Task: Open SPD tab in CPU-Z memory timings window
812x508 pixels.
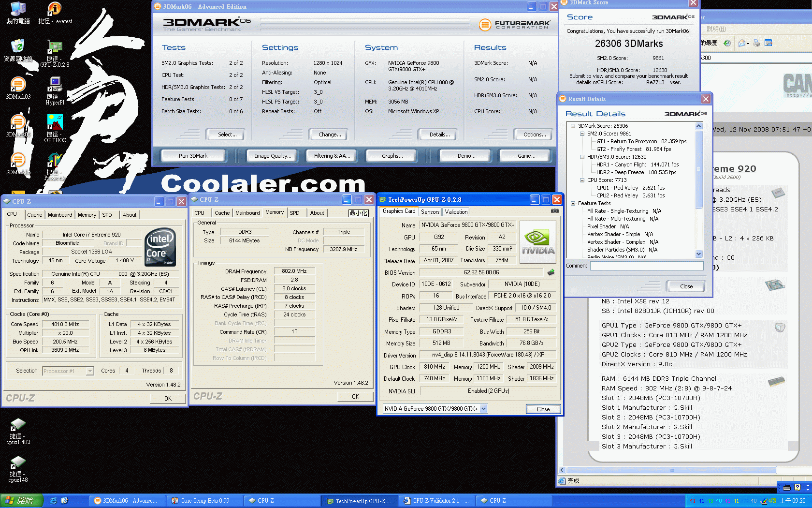Action: click(294, 213)
